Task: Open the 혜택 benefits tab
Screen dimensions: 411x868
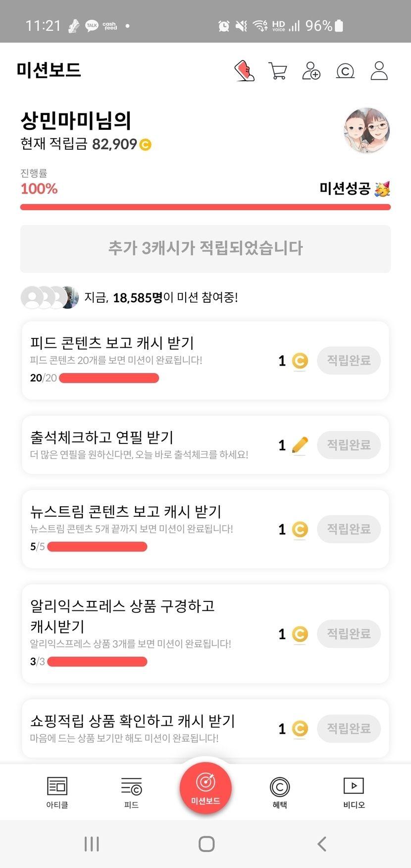Action: tap(280, 792)
